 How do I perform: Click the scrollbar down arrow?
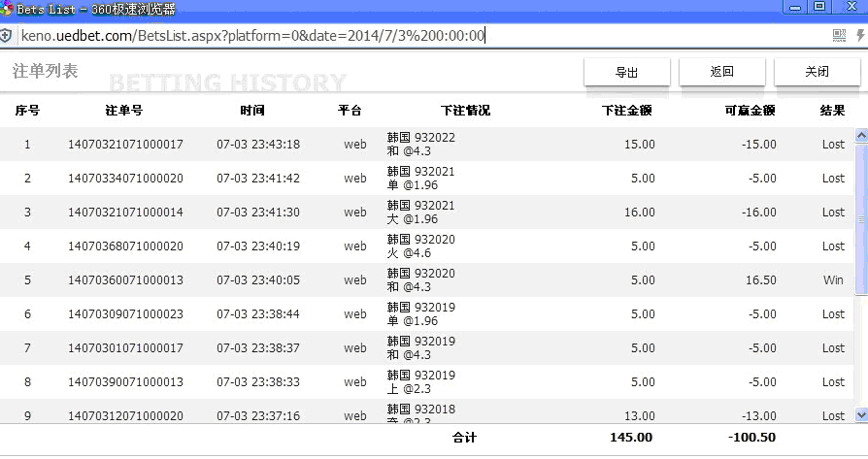pyautogui.click(x=861, y=414)
